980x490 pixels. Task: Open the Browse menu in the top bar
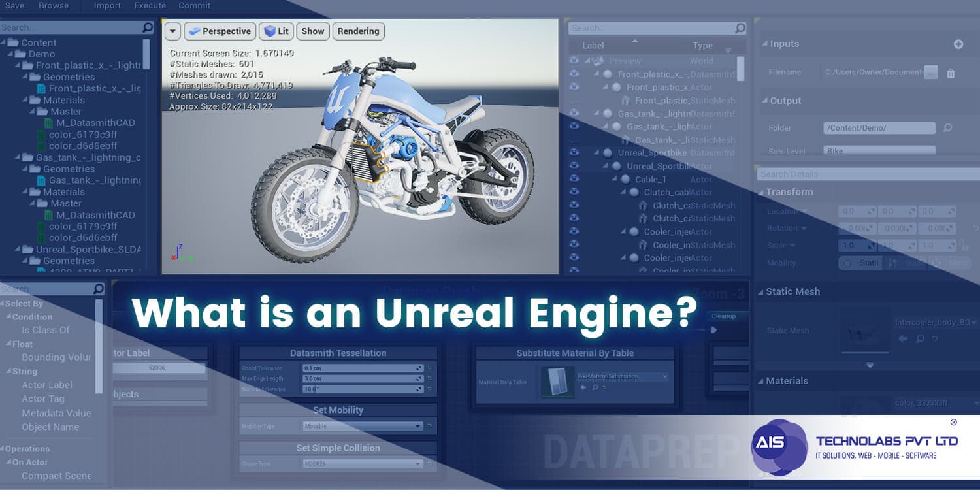click(x=53, y=6)
